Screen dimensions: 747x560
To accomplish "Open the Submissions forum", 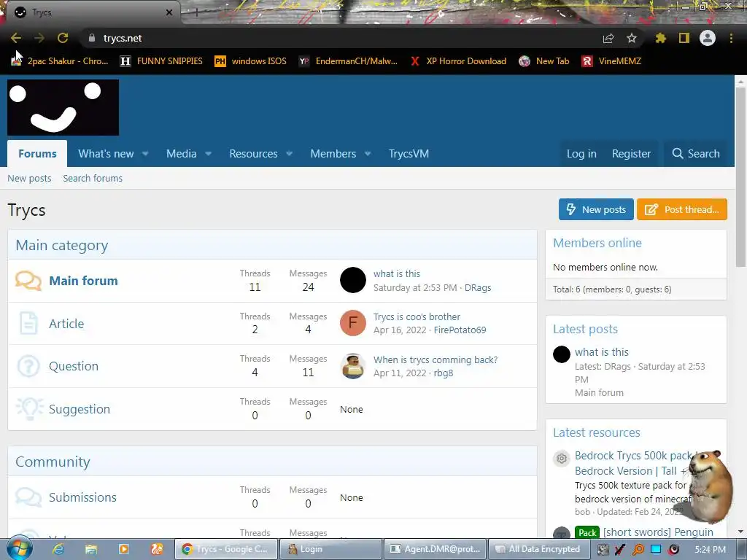I will click(x=82, y=497).
